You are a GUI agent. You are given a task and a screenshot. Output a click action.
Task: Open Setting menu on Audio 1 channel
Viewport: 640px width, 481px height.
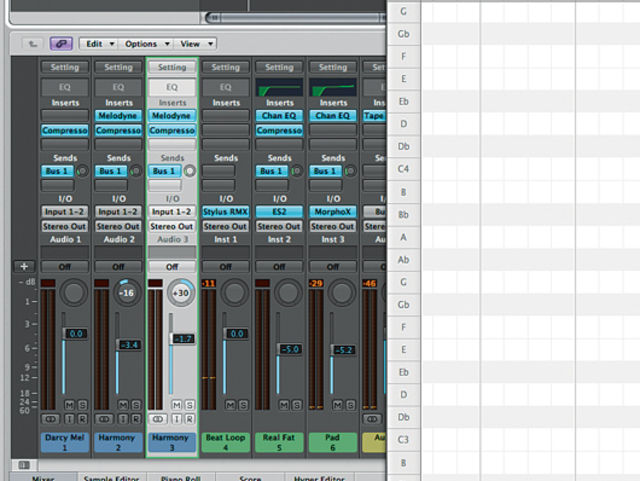[x=64, y=67]
